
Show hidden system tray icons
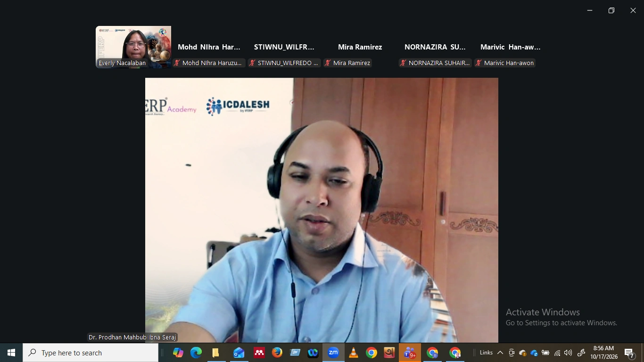[500, 353]
